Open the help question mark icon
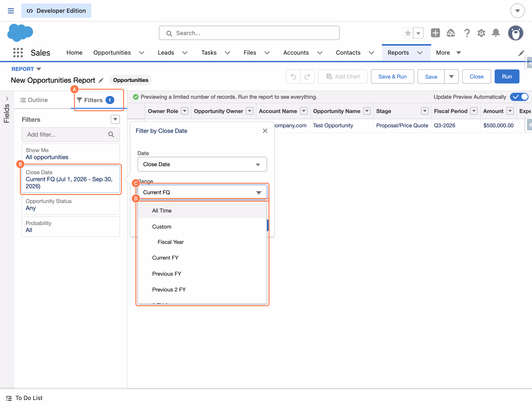The width and height of the screenshot is (532, 407). click(467, 33)
